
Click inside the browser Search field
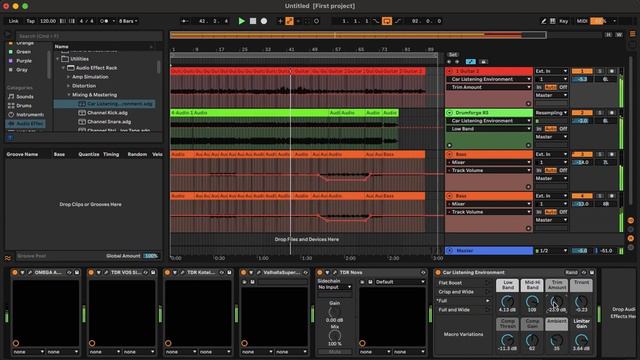[x=88, y=36]
